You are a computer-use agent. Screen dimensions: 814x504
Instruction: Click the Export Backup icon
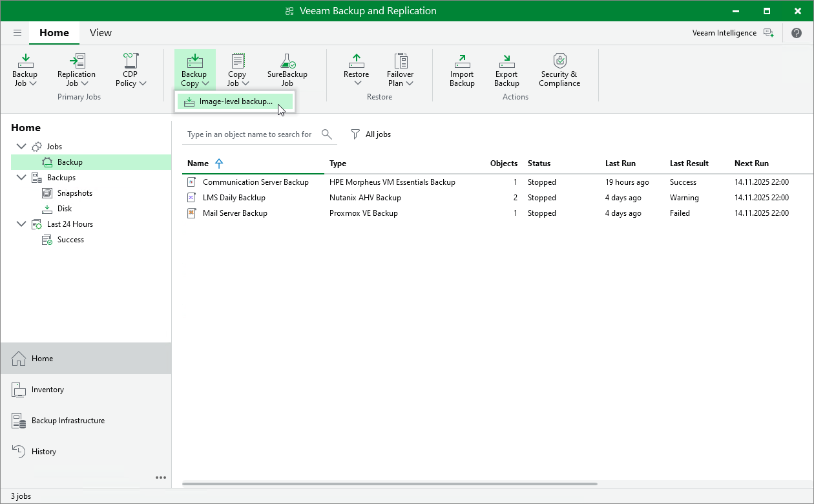(x=506, y=61)
